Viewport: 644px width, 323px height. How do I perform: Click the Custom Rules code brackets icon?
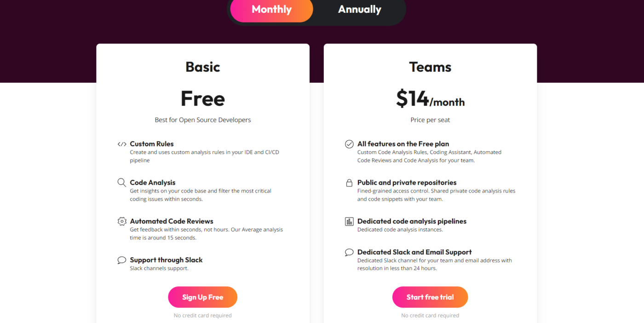[122, 144]
